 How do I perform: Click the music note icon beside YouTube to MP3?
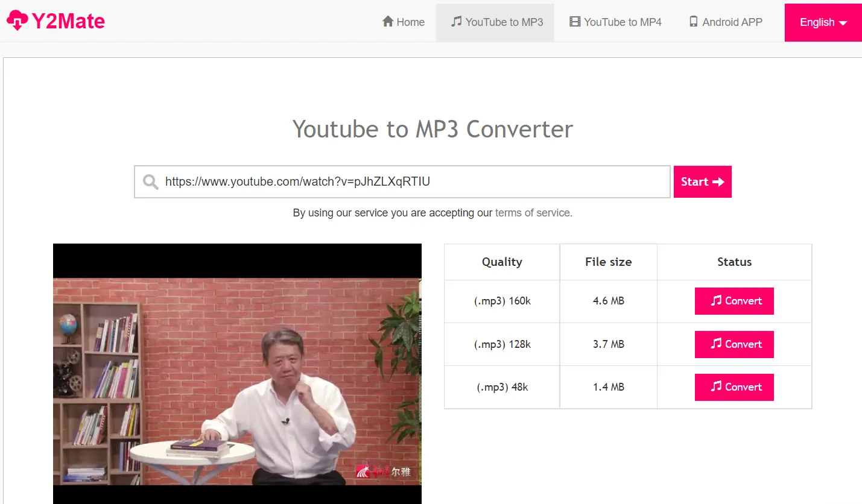point(457,22)
